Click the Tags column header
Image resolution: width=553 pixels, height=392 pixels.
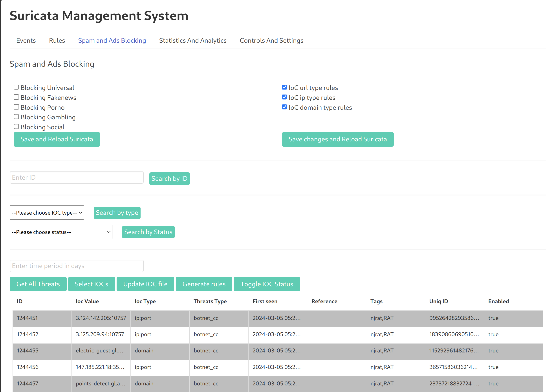point(376,301)
